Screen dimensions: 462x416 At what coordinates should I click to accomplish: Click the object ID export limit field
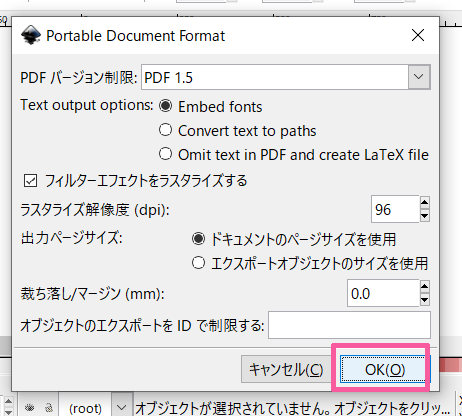tap(349, 325)
